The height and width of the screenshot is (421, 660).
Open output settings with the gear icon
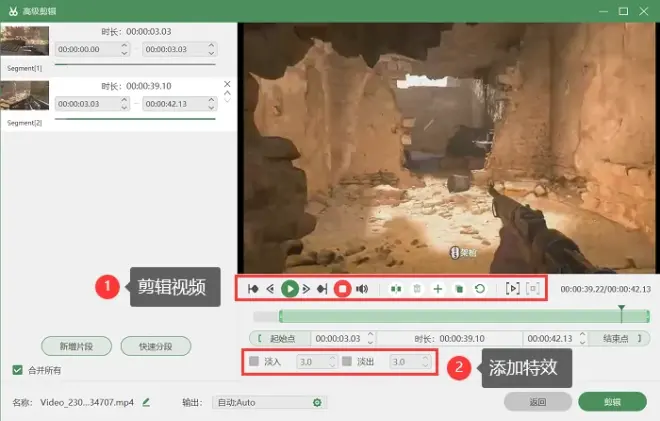pyautogui.click(x=317, y=402)
